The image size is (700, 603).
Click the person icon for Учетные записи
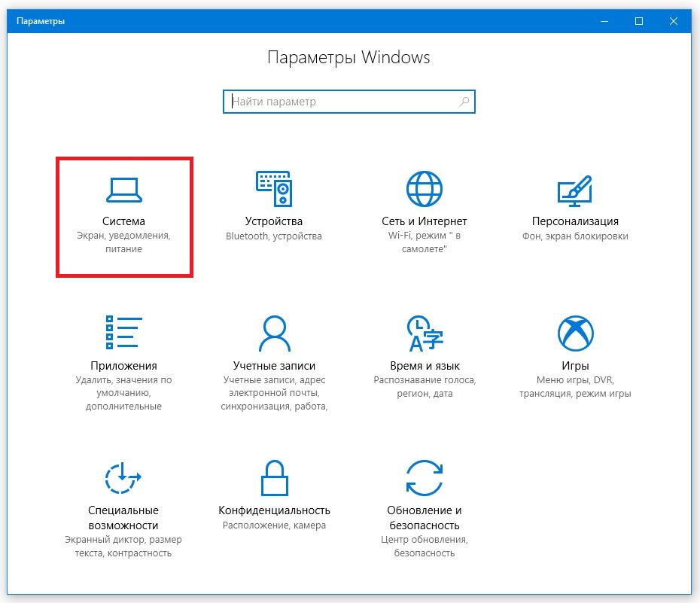273,333
